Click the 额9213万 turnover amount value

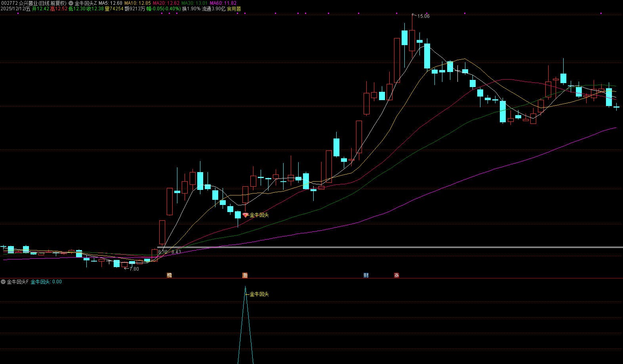(x=135, y=9)
